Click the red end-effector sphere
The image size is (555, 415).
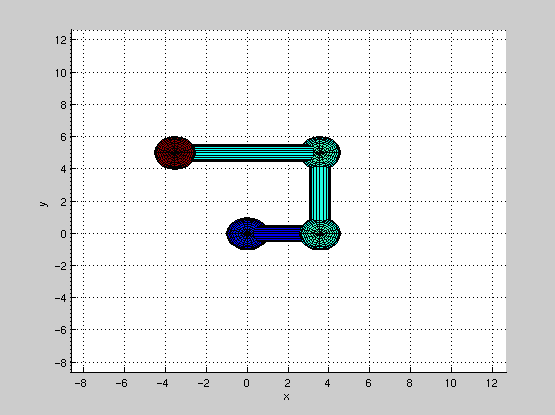pos(174,153)
